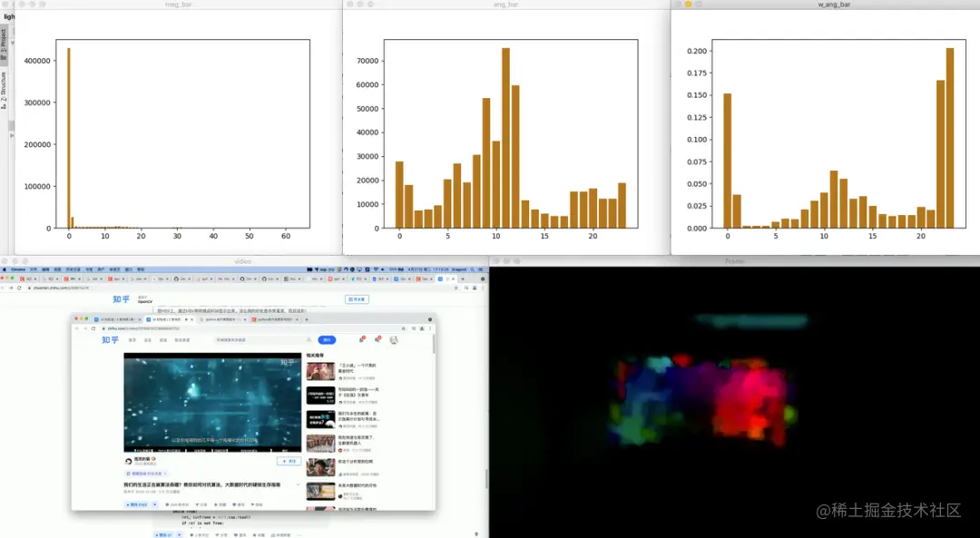Open the comments link under the video title
The width and height of the screenshot is (980, 538).
177,504
